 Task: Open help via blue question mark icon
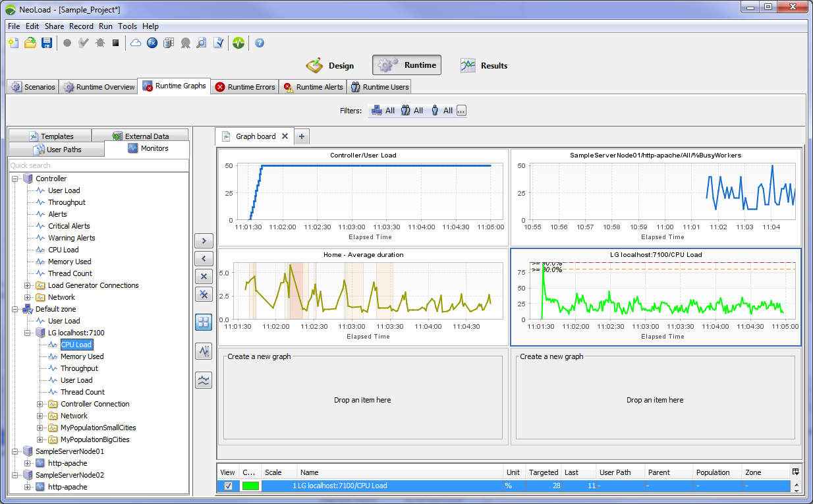click(x=260, y=43)
